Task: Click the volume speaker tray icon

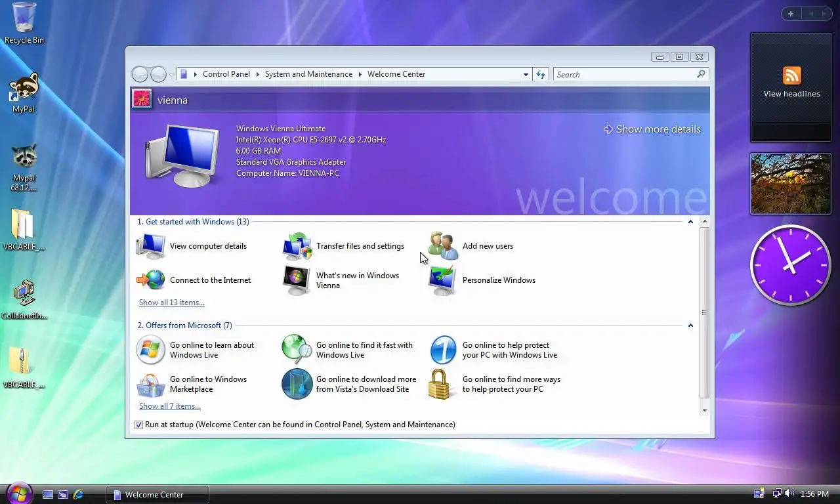Action: 789,493
